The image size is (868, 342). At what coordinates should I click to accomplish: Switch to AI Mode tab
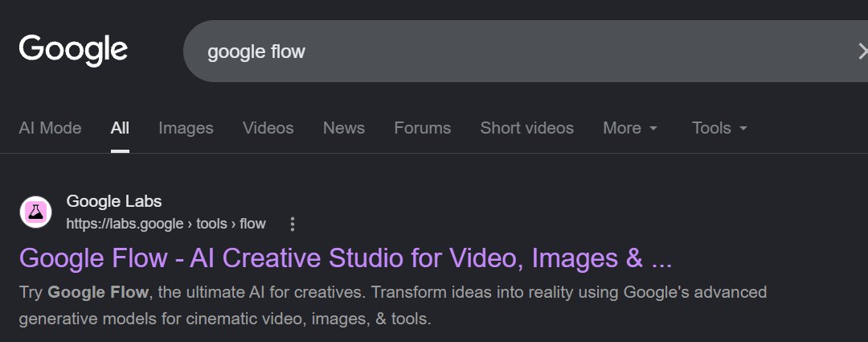pyautogui.click(x=50, y=128)
